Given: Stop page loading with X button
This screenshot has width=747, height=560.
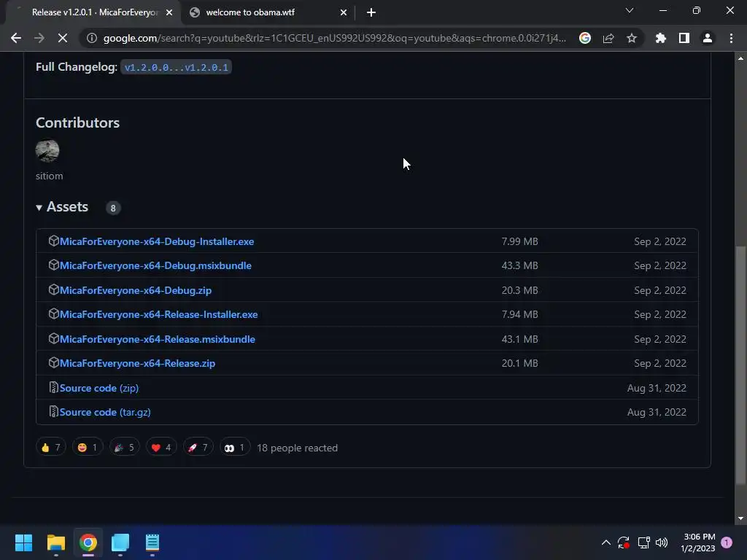Looking at the screenshot, I should click(x=63, y=38).
